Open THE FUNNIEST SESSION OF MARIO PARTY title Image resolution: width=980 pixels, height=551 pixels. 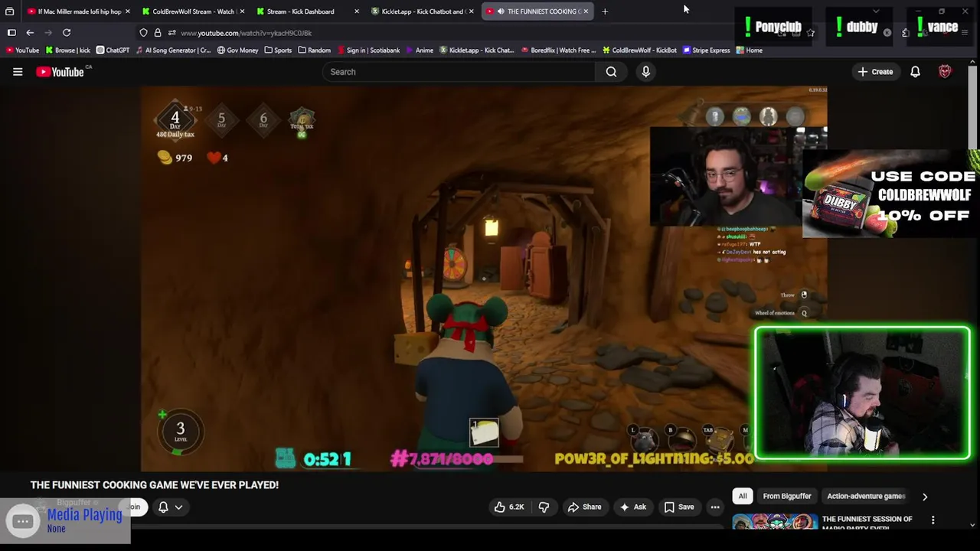(x=867, y=523)
